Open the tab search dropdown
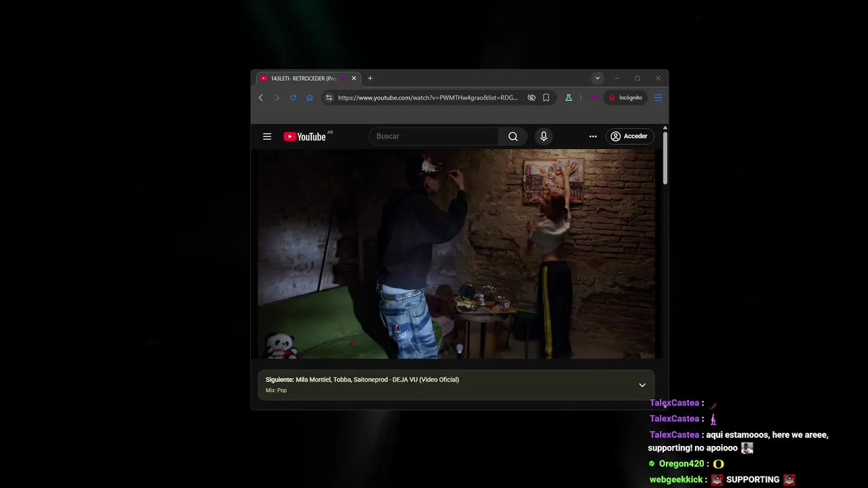 click(x=597, y=79)
